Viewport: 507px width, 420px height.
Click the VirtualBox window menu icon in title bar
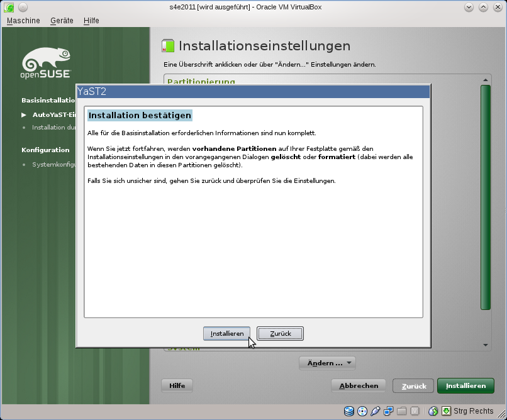(9, 7)
